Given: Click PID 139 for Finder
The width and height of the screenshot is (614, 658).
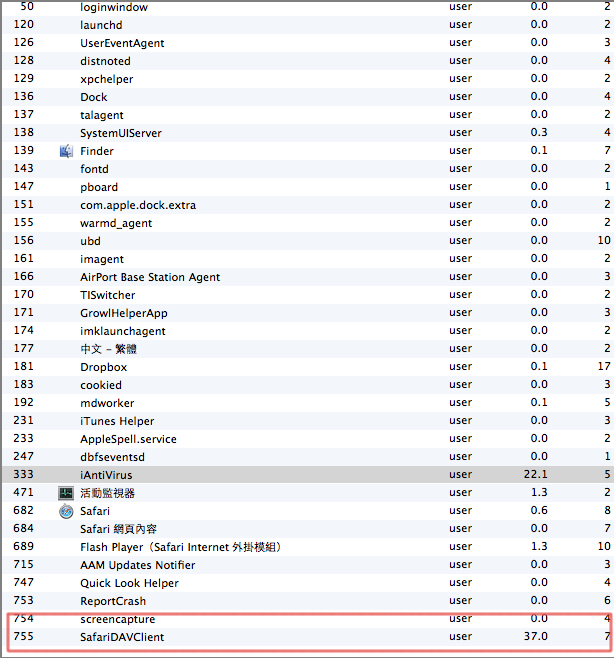Looking at the screenshot, I should tap(24, 151).
